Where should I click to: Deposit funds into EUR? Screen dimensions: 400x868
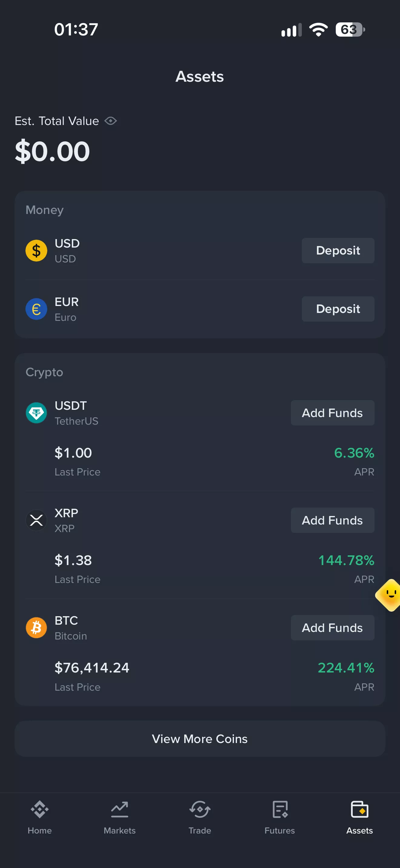pos(338,309)
